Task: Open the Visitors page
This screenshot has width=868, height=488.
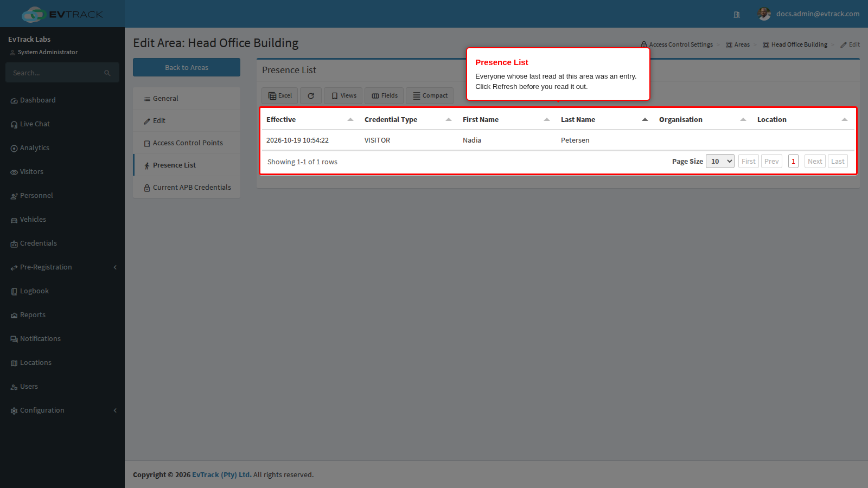Action: pos(62,172)
